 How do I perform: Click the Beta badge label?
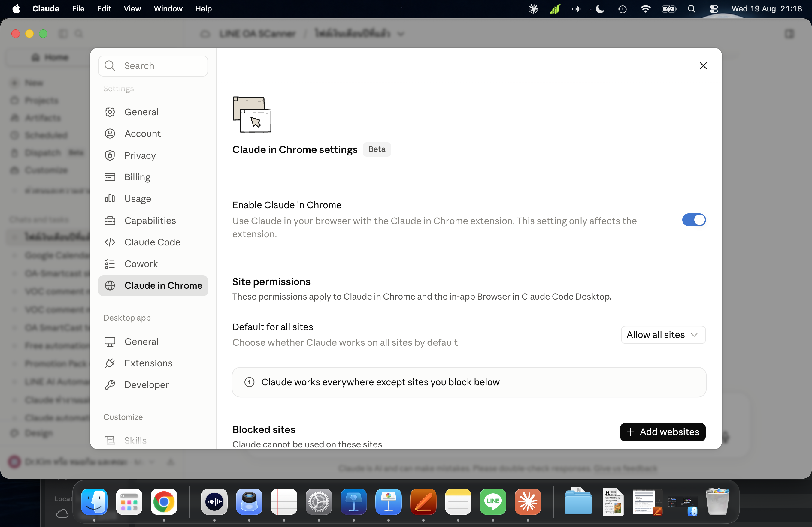coord(377,149)
